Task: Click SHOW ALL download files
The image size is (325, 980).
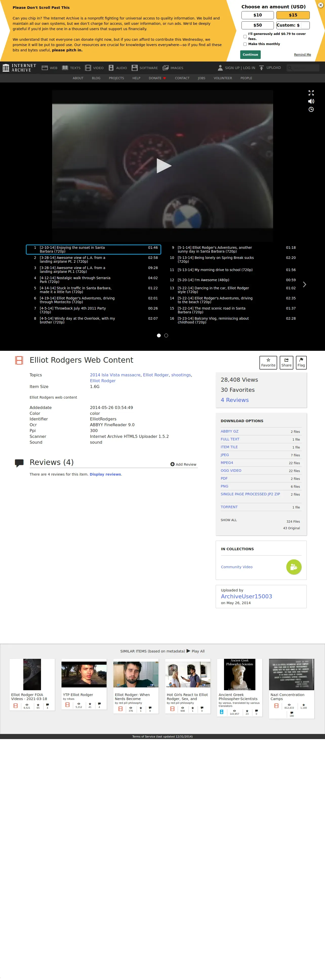Action: 229,520
